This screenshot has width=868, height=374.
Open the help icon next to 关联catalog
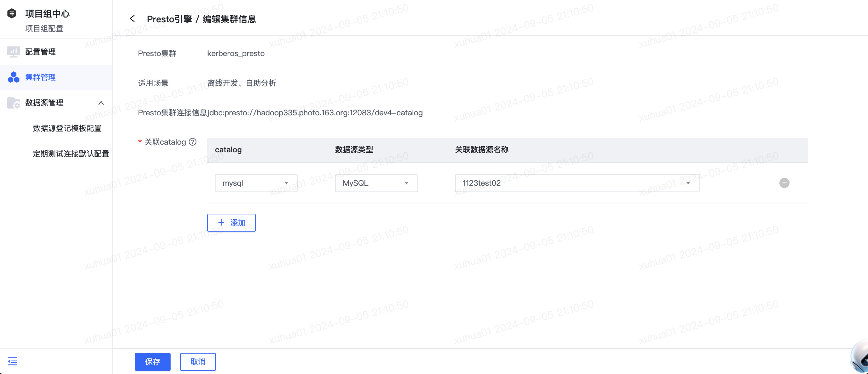point(192,142)
